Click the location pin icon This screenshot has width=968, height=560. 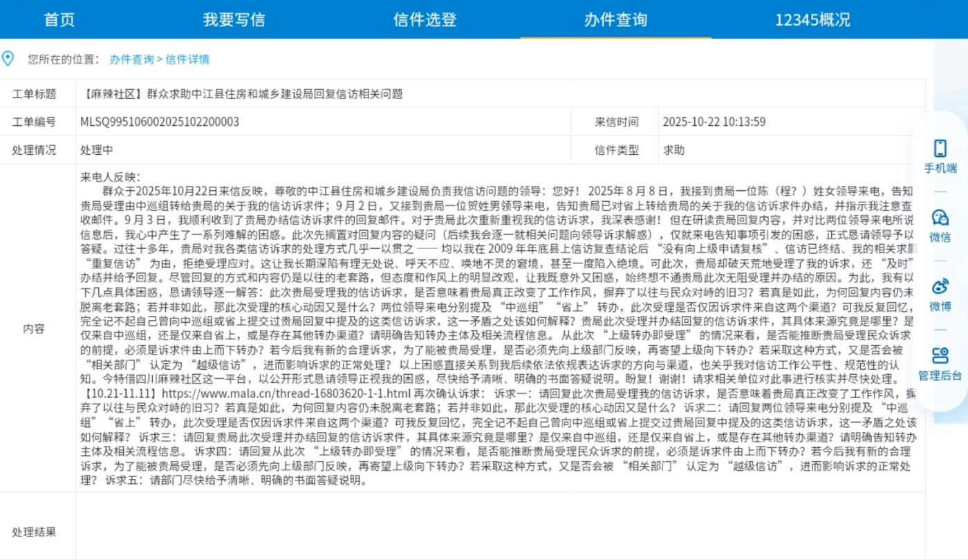[8, 59]
